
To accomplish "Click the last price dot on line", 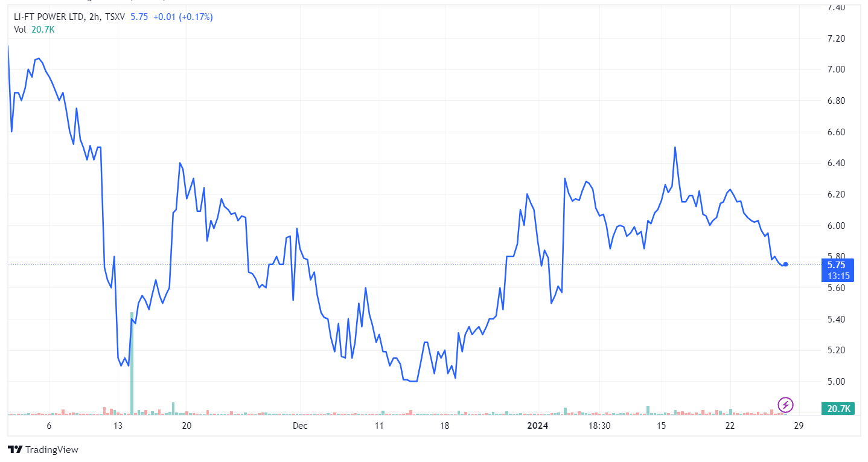I will (x=785, y=265).
